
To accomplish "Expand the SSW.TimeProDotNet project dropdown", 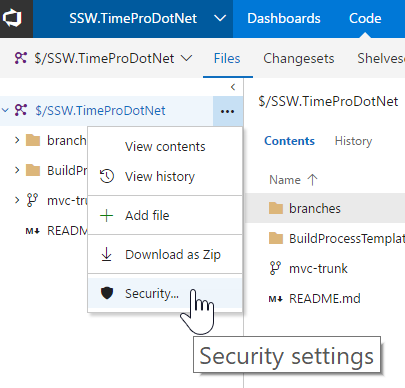I will (220, 18).
